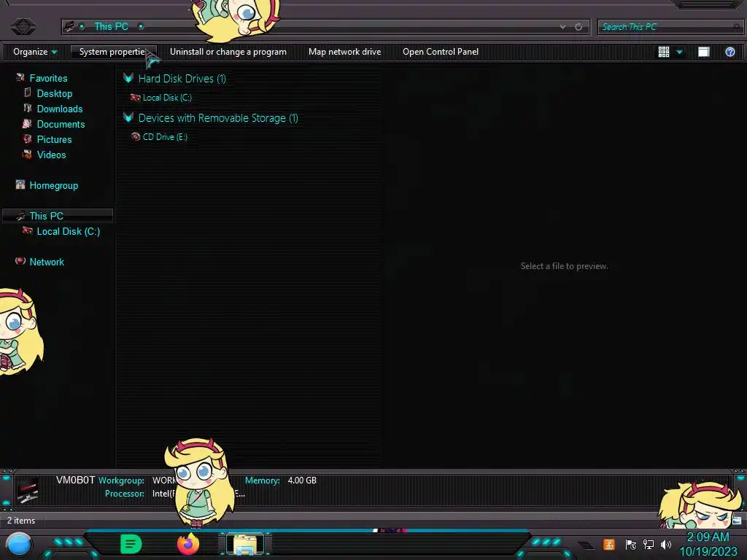747x560 pixels.
Task: Open Uninstall or change a program
Action: 228,52
